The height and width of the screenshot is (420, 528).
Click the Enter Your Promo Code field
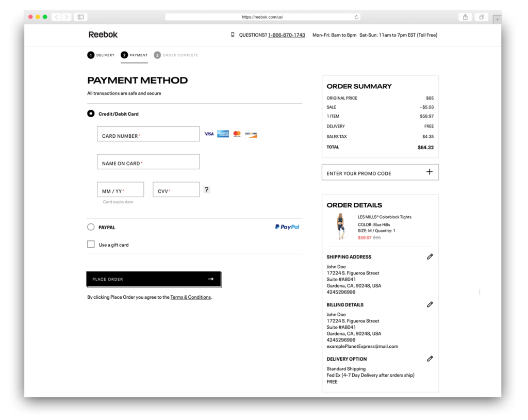point(380,172)
